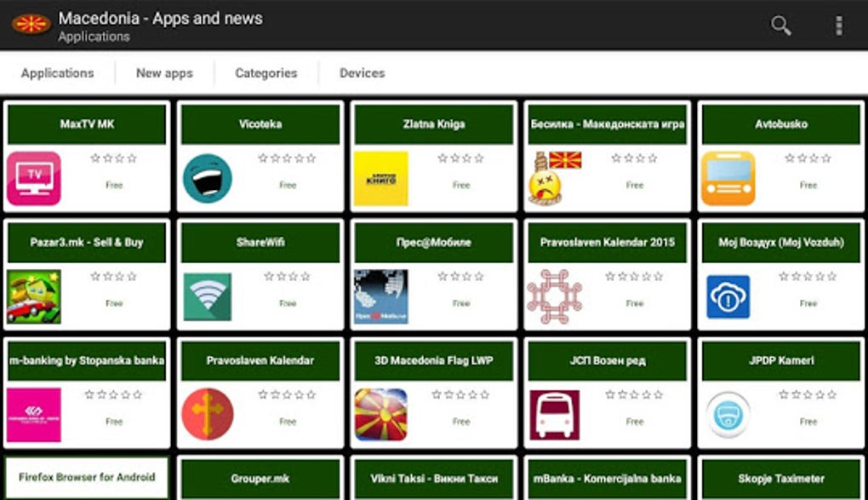Select the m-banking by Stopanska banka title
Image resolution: width=868 pixels, height=500 pixels.
[87, 360]
